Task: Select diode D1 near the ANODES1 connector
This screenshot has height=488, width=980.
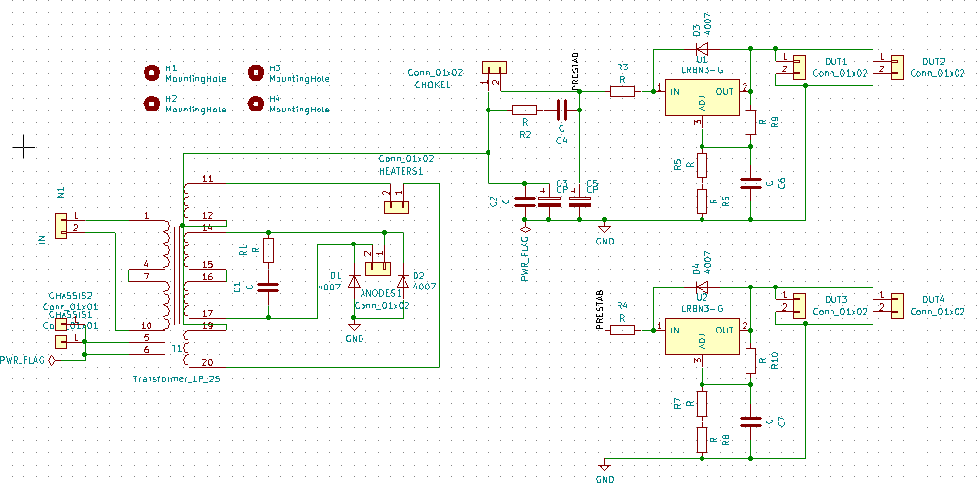Action: [x=354, y=282]
